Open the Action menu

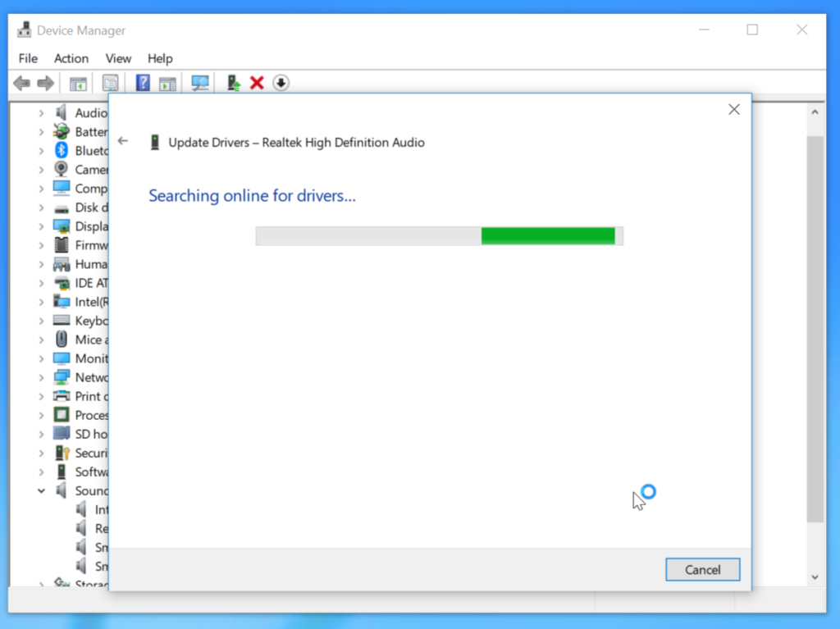coord(71,58)
